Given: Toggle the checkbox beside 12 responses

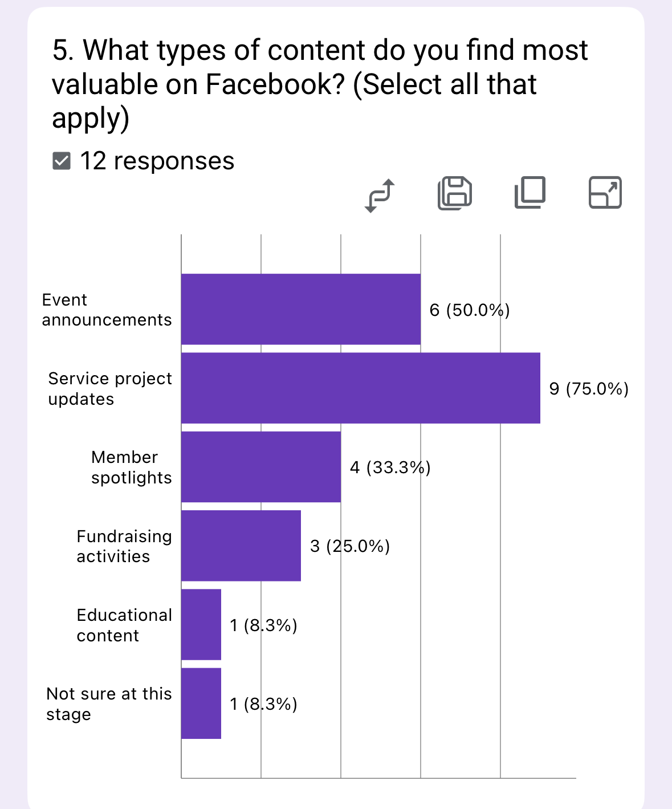Looking at the screenshot, I should point(62,161).
